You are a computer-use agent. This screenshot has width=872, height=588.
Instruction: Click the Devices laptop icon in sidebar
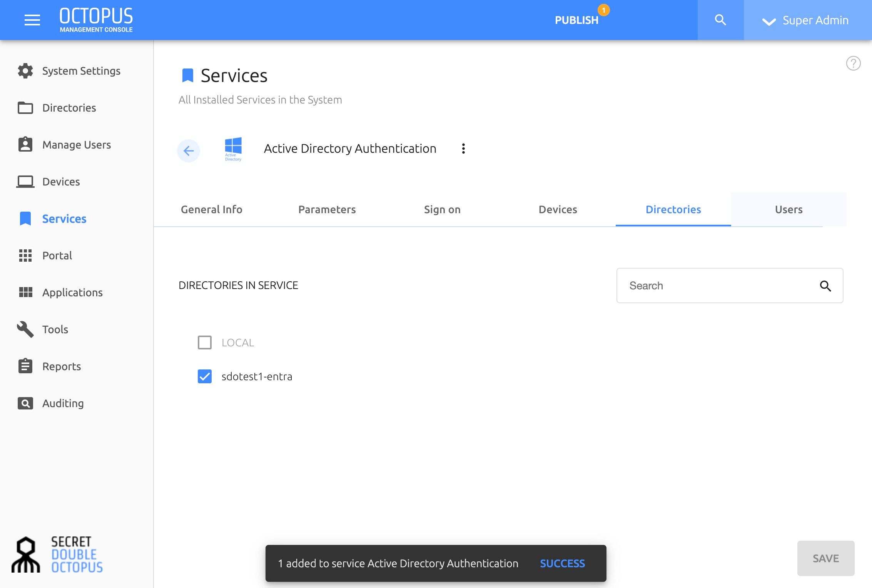click(25, 182)
